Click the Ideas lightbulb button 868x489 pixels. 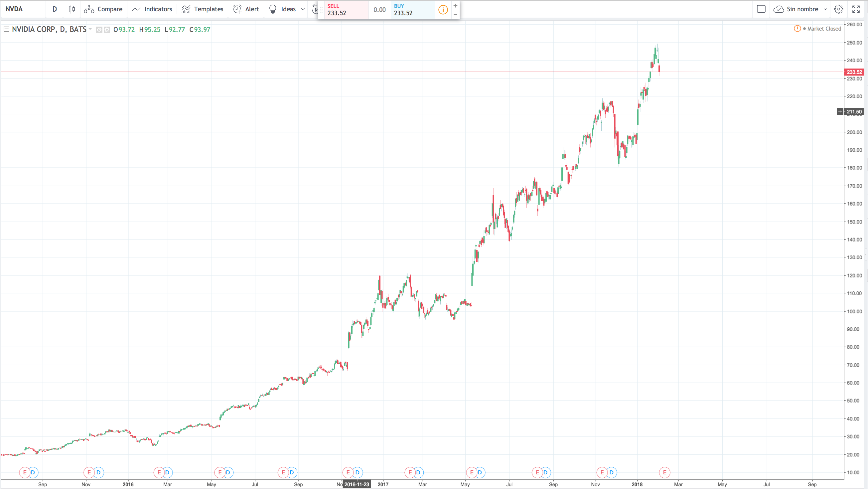click(282, 9)
